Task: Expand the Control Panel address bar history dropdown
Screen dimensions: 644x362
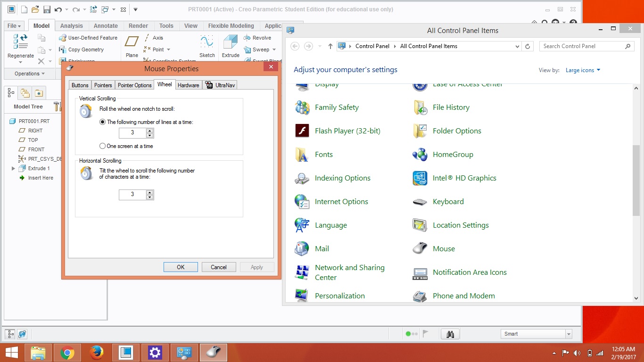Action: point(517,46)
